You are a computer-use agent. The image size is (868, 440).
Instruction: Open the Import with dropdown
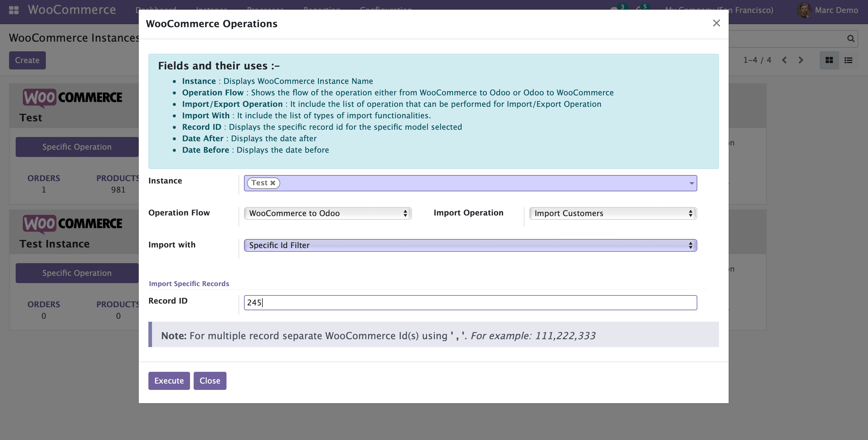coord(470,245)
